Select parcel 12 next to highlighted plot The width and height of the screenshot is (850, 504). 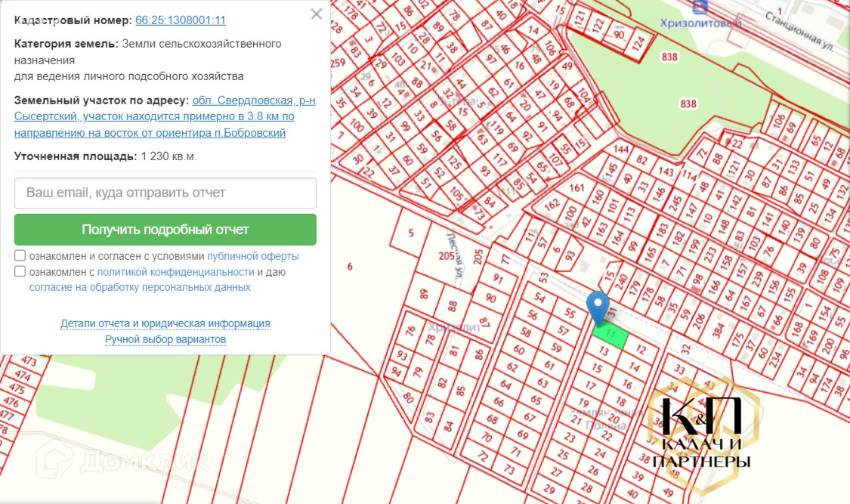point(640,350)
